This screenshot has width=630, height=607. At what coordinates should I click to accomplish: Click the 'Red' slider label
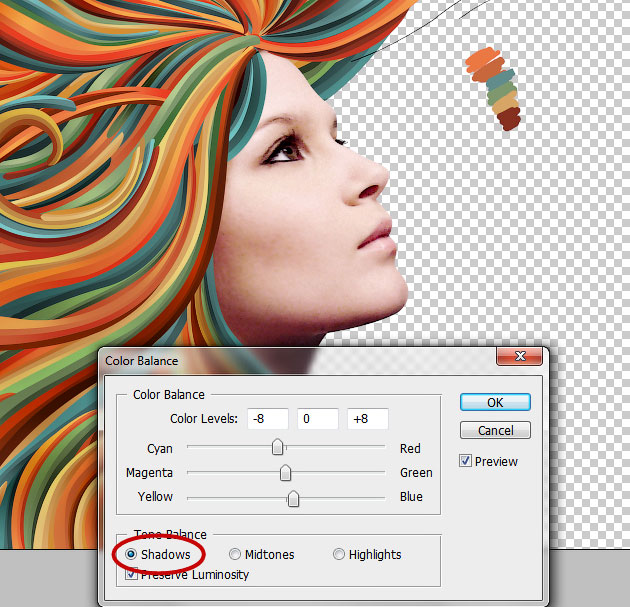coord(410,448)
